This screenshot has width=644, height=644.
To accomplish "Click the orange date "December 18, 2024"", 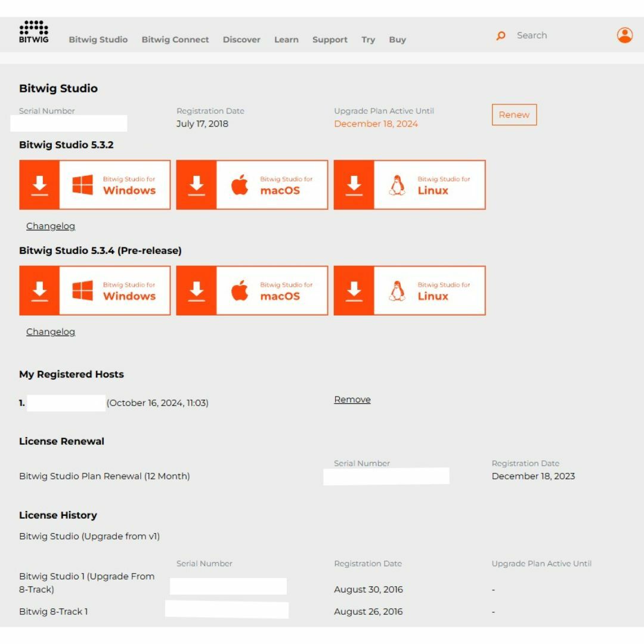I will tap(376, 123).
